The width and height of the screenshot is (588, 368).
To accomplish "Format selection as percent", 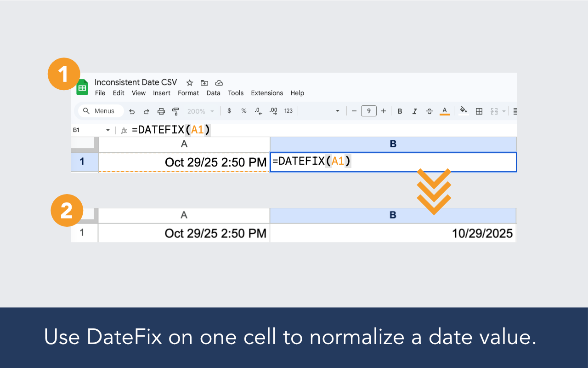I will 244,111.
